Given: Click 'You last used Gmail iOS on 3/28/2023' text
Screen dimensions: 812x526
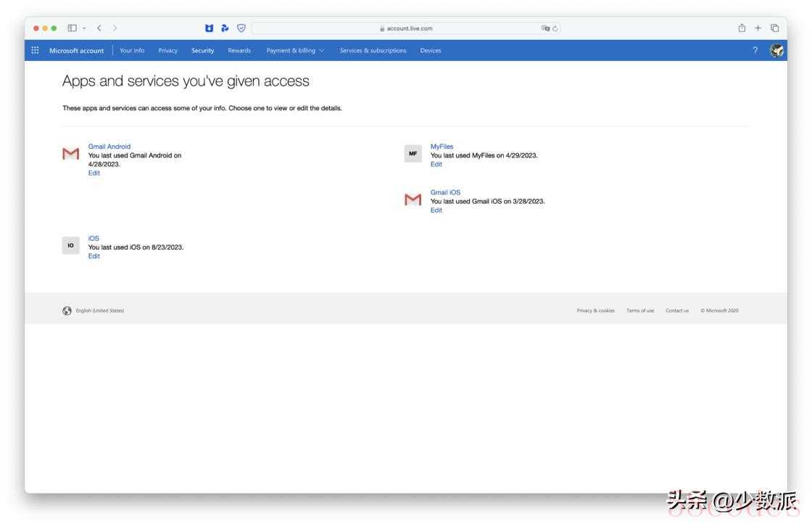Looking at the screenshot, I should (487, 201).
